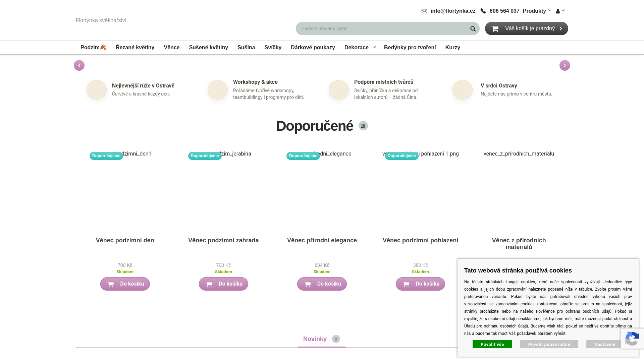Open the Řezané květiny category
The width and height of the screenshot is (644, 362).
[135, 48]
